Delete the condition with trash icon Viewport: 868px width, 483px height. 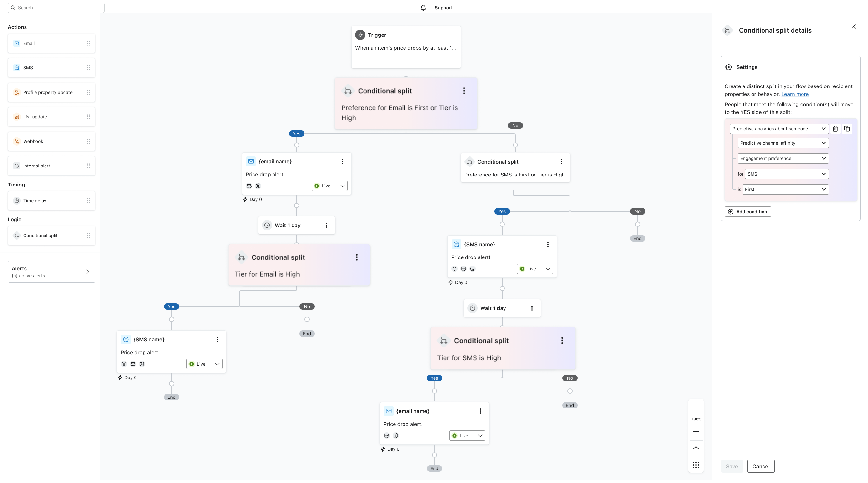(x=835, y=129)
